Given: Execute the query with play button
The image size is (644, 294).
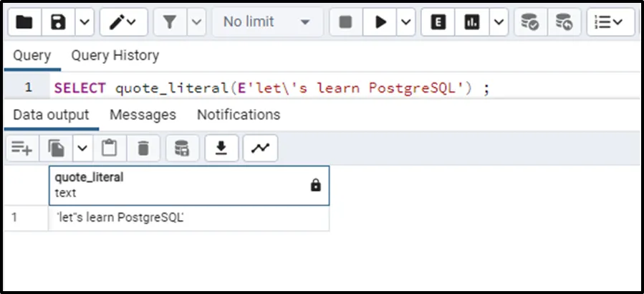Looking at the screenshot, I should (x=380, y=22).
